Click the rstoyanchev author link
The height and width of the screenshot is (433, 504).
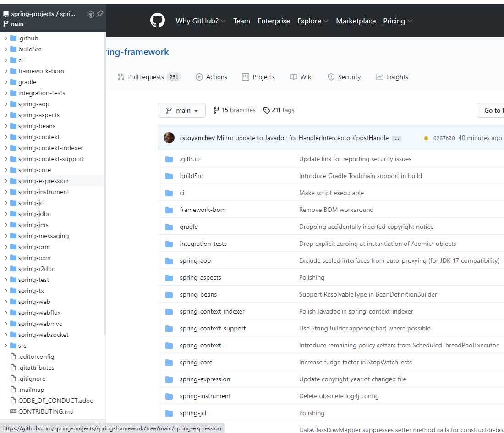[197, 138]
